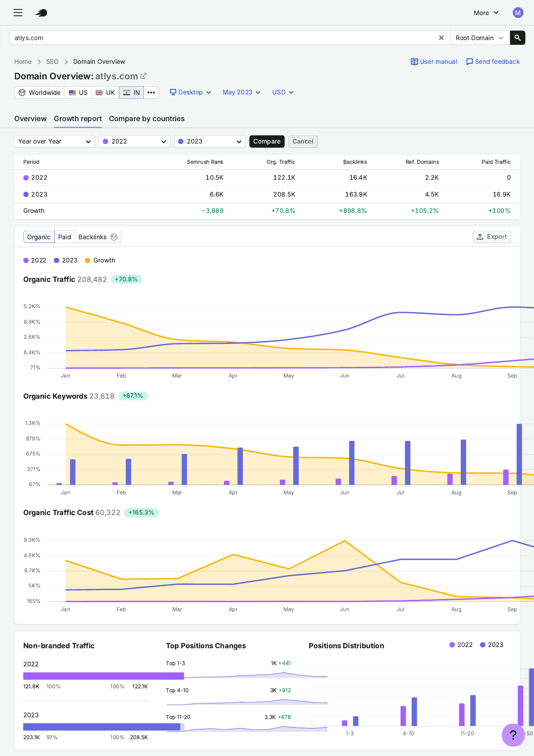Click the Desktop monitor icon
The height and width of the screenshot is (756, 534).
pyautogui.click(x=173, y=92)
